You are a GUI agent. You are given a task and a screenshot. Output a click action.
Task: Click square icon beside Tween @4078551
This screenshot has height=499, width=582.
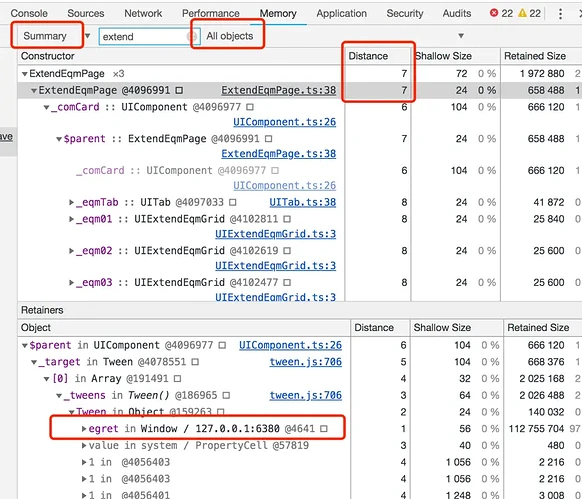[x=195, y=362]
